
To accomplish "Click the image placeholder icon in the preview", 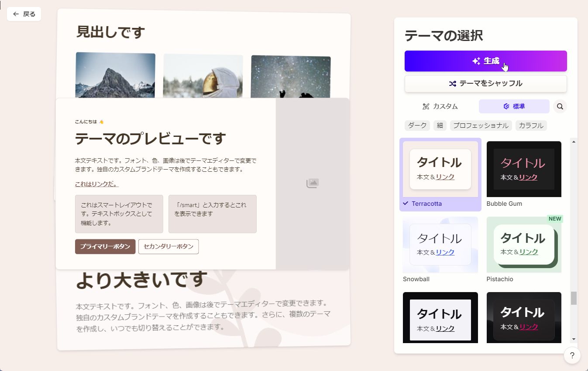I will coord(312,183).
